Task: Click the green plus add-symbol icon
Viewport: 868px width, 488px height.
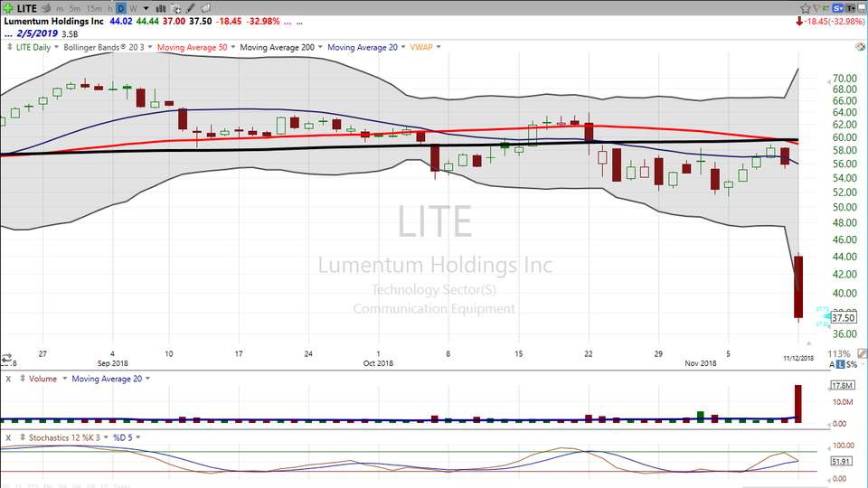Action: (x=8, y=8)
